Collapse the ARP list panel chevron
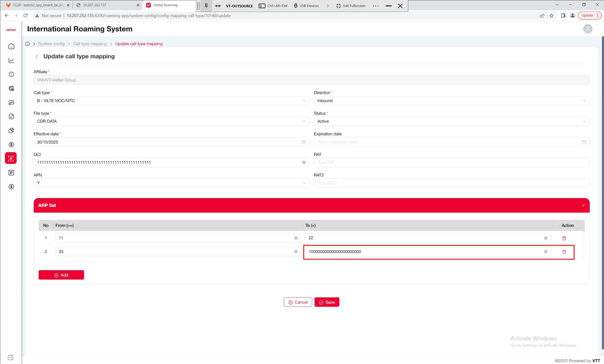604x364 pixels. coord(583,205)
